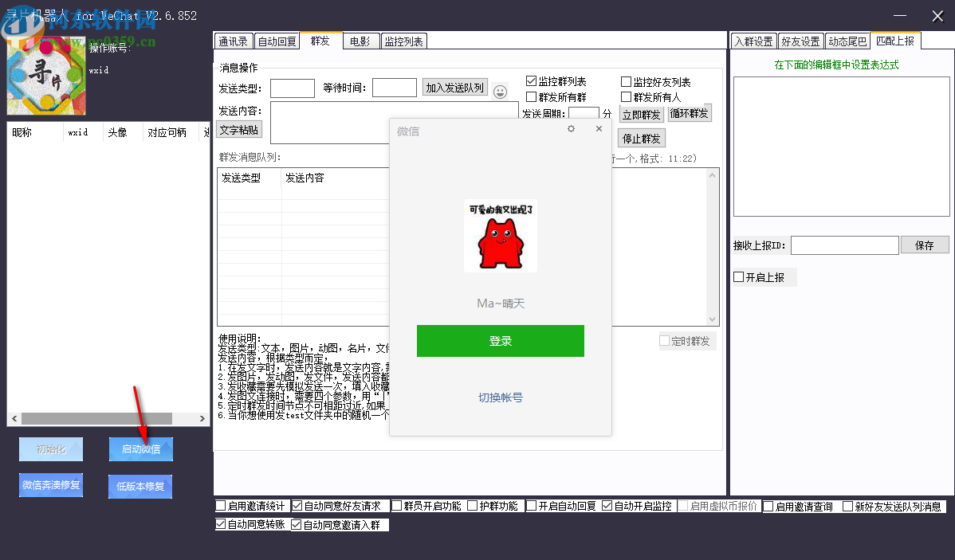This screenshot has width=955, height=560.
Task: Click 加入发送队列 button
Action: [x=455, y=88]
